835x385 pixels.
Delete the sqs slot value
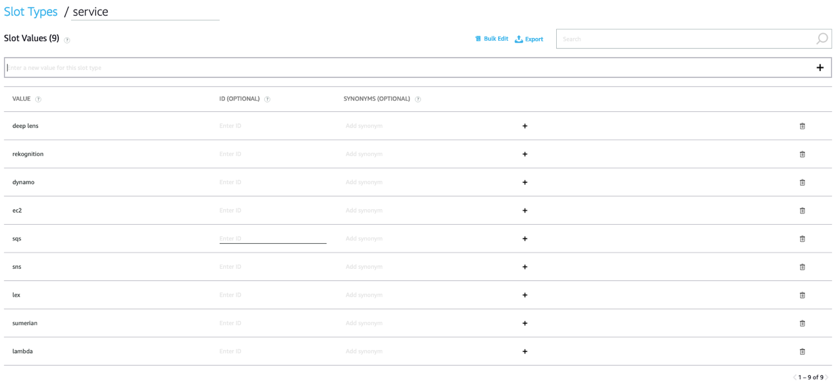802,239
